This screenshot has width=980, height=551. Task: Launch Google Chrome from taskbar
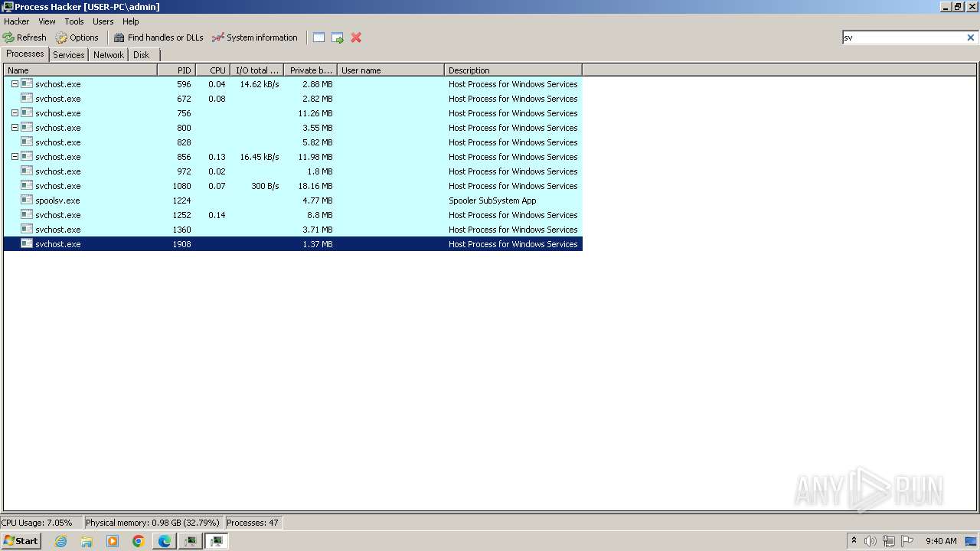(x=139, y=541)
